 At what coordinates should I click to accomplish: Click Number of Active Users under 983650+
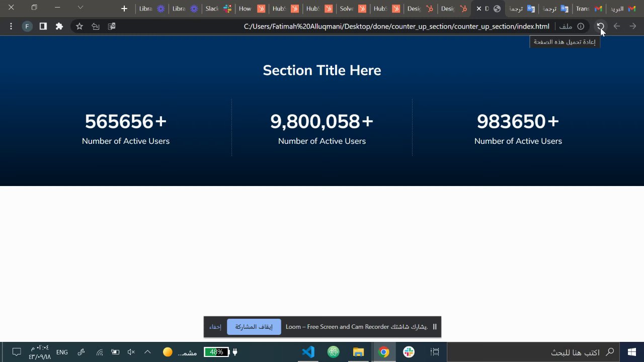(x=518, y=141)
